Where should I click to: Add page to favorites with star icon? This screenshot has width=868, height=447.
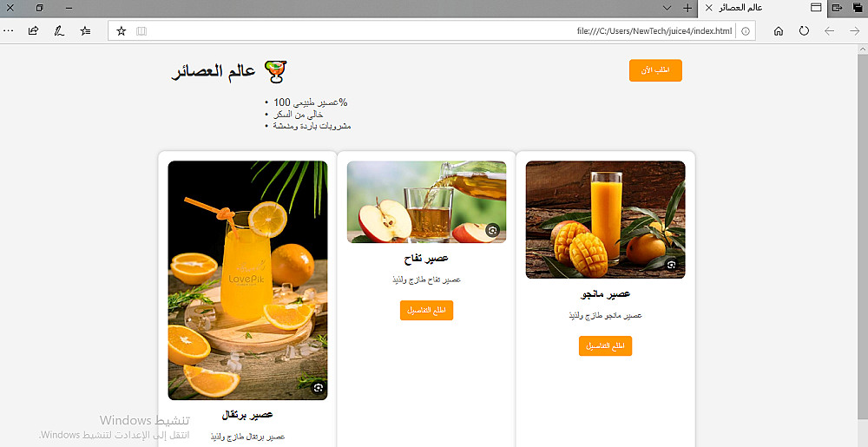click(x=122, y=31)
